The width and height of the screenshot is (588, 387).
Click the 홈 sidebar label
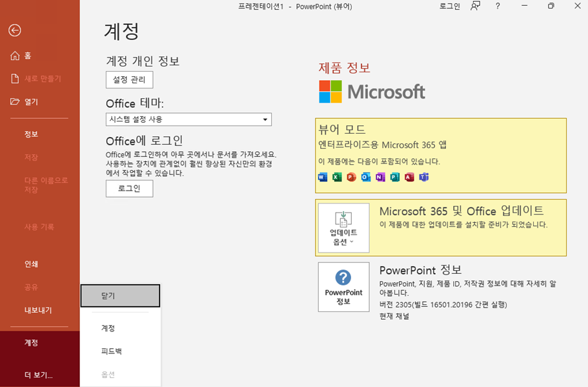pos(28,56)
